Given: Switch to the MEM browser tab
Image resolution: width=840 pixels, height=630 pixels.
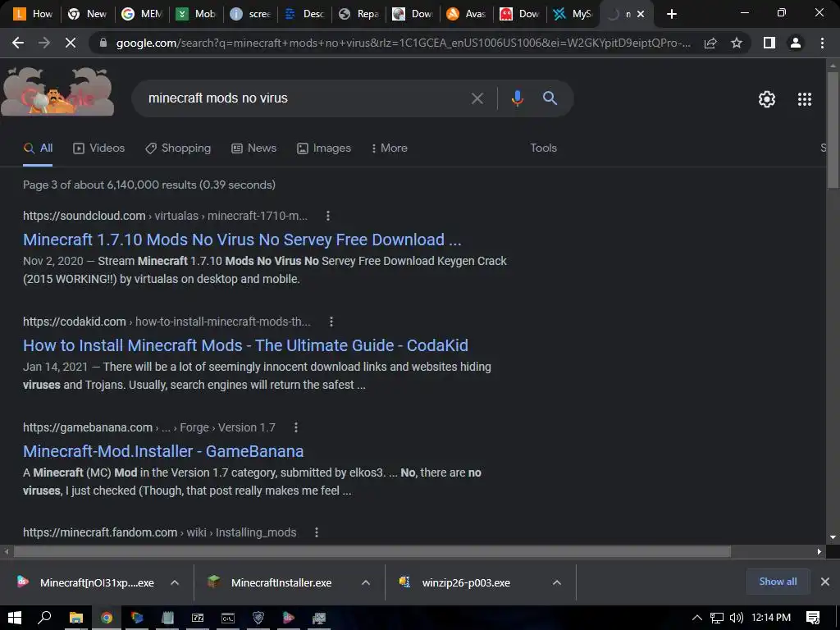Looking at the screenshot, I should [142, 14].
